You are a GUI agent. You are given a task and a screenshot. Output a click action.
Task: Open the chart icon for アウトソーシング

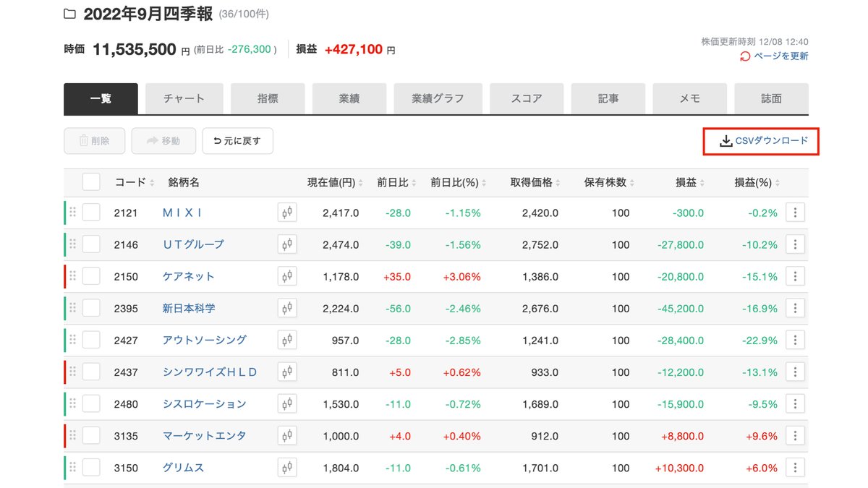287,340
